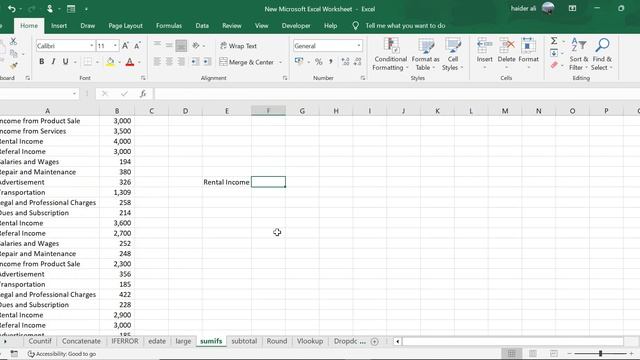Apply the yellow fill color
This screenshot has height=360, width=640.
pyautogui.click(x=110, y=62)
